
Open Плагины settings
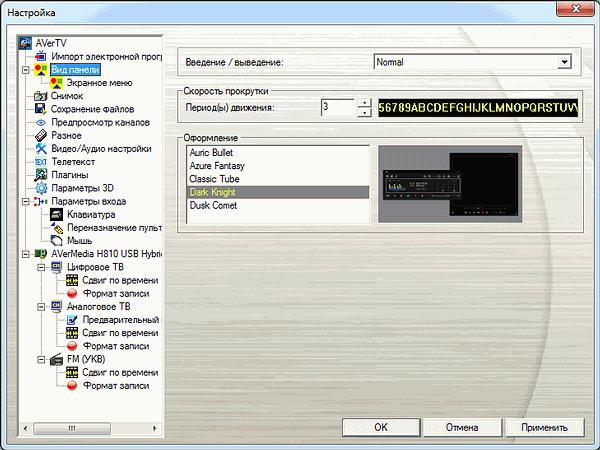pyautogui.click(x=70, y=175)
